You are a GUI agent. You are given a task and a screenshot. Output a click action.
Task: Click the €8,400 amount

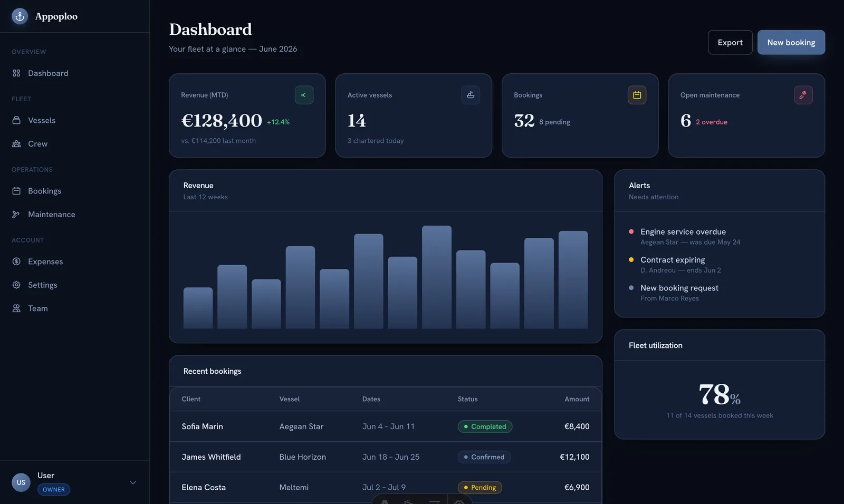[577, 427]
